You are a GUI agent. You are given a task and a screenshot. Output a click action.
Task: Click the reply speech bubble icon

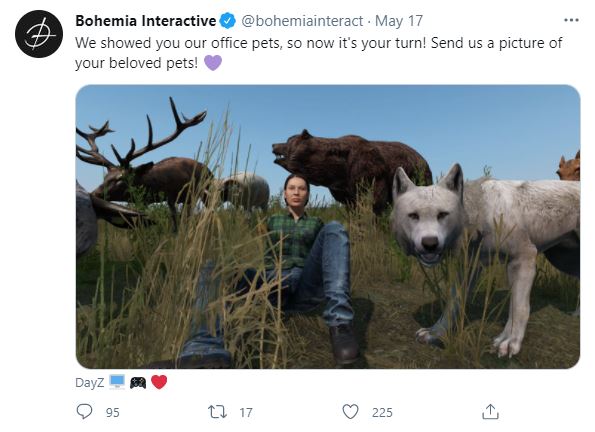point(84,412)
